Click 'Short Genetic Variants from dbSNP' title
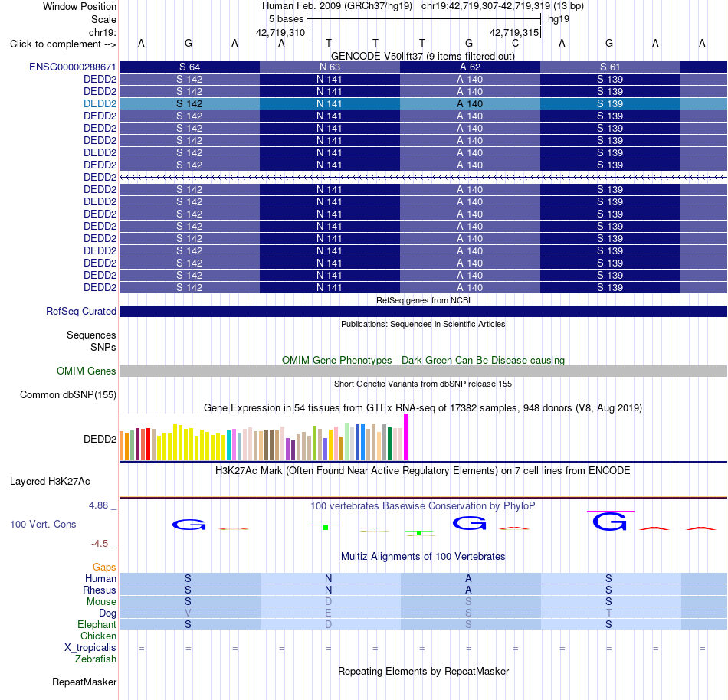 click(423, 384)
